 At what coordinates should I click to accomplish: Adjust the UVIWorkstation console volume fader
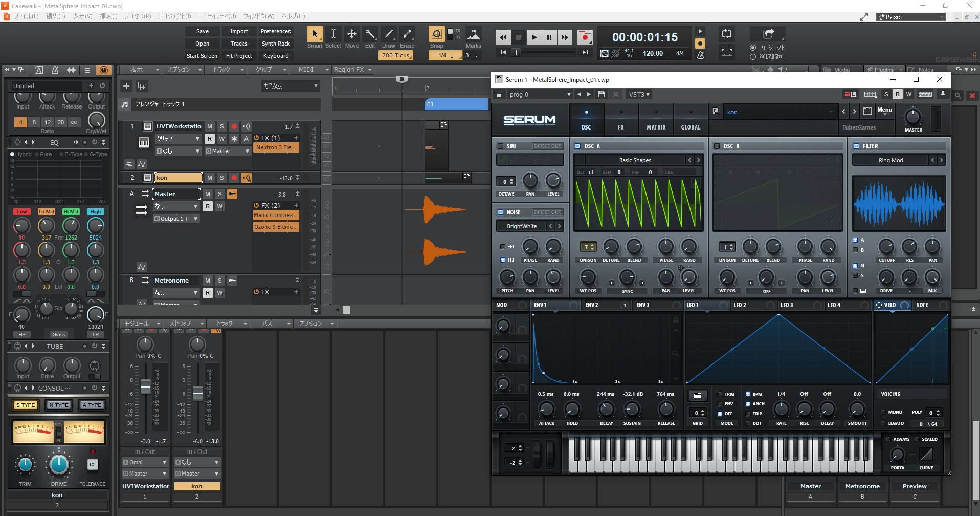click(x=146, y=386)
